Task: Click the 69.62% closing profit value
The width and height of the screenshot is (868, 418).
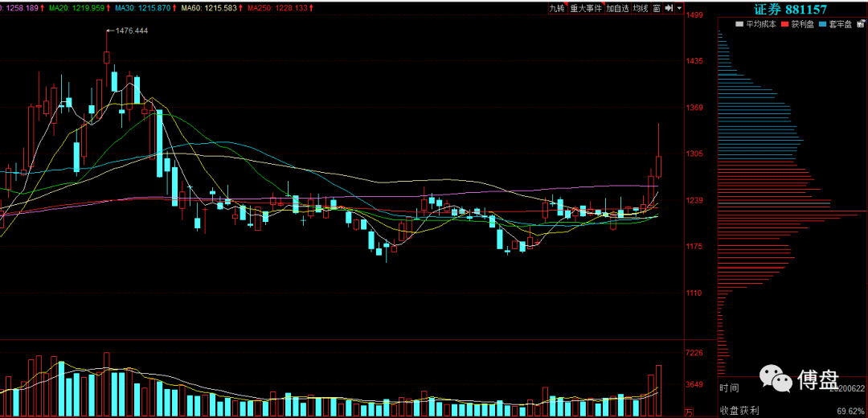Action: point(851,411)
